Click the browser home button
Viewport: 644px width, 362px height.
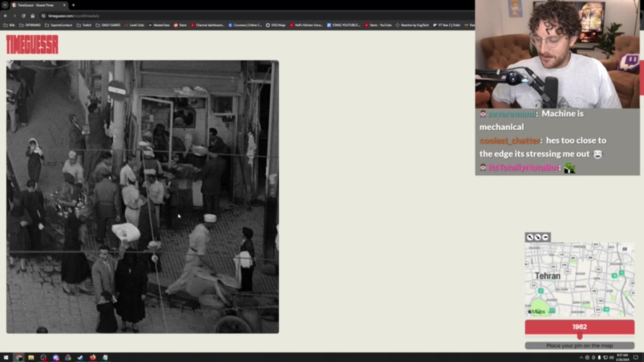click(33, 16)
